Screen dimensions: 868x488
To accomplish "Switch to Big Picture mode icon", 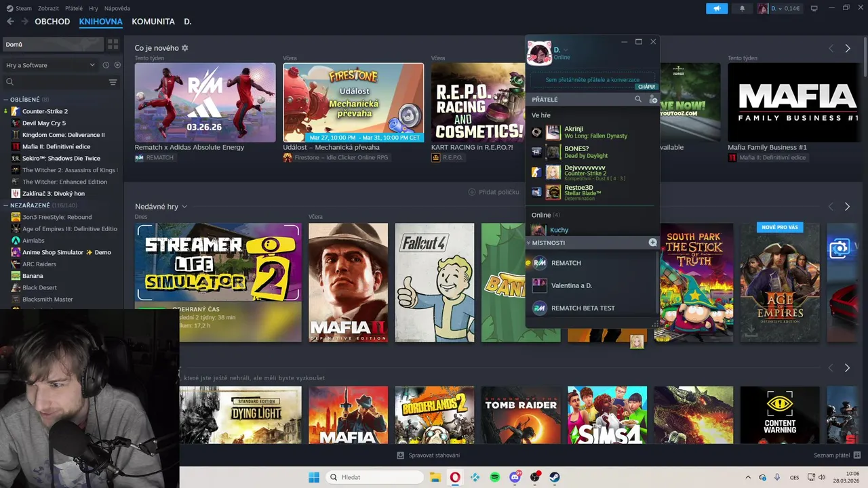I will pos(814,8).
